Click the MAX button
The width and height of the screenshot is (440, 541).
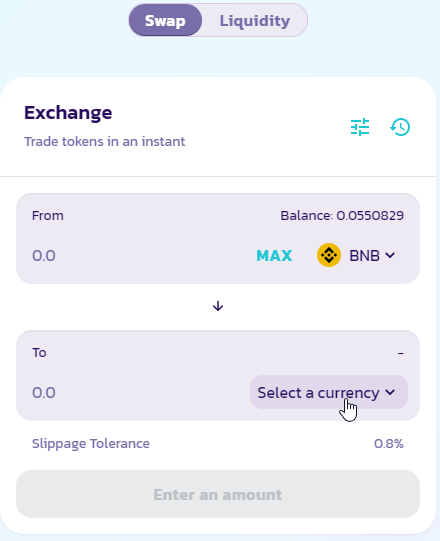click(274, 256)
